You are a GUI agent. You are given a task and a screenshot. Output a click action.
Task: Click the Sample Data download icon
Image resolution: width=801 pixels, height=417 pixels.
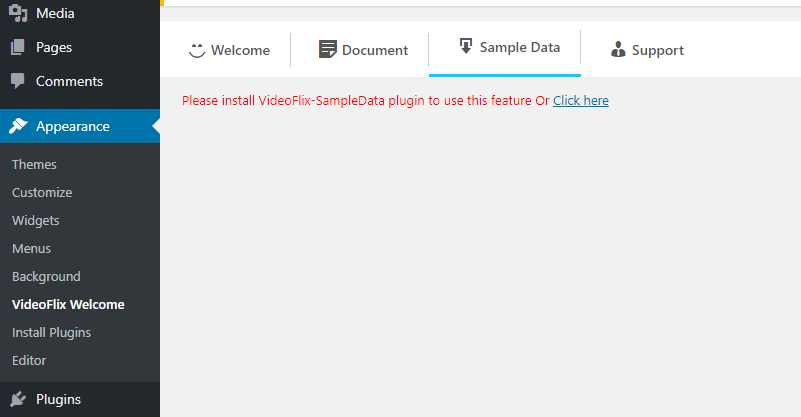[465, 46]
